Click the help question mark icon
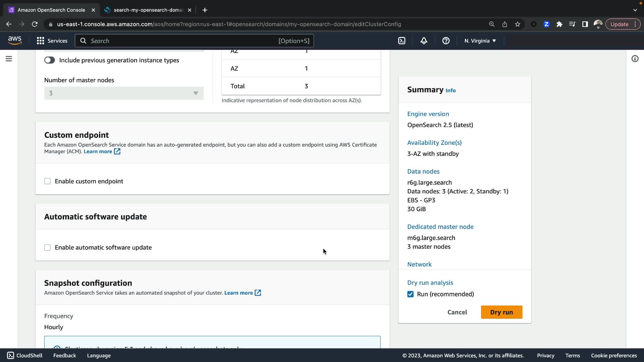The height and width of the screenshot is (362, 644). [x=446, y=41]
